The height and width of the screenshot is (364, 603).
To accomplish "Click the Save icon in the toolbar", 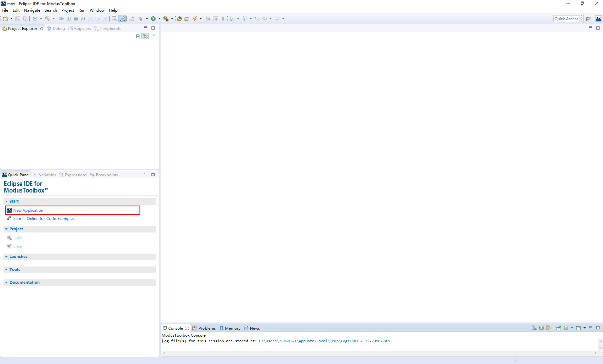I will coord(18,18).
